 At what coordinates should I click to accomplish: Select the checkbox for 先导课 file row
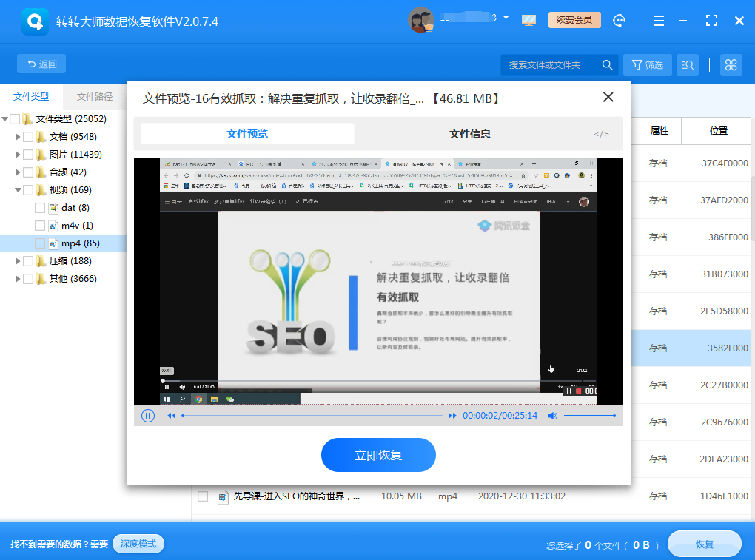202,496
